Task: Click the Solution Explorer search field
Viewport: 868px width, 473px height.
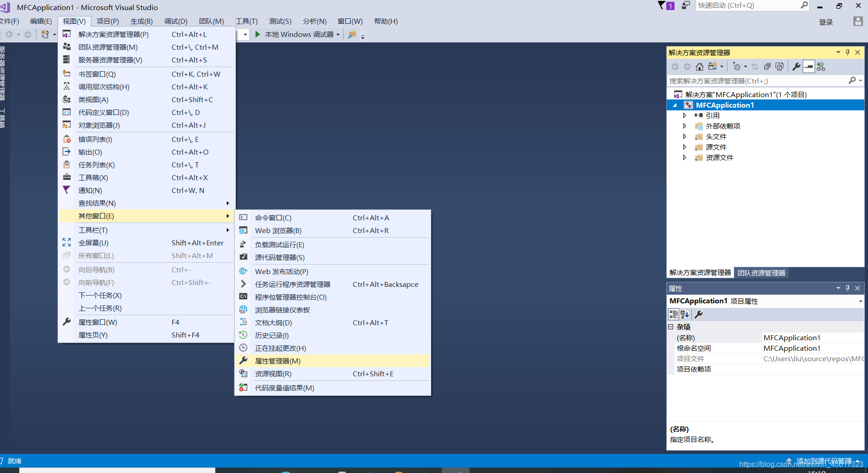Action: (758, 81)
